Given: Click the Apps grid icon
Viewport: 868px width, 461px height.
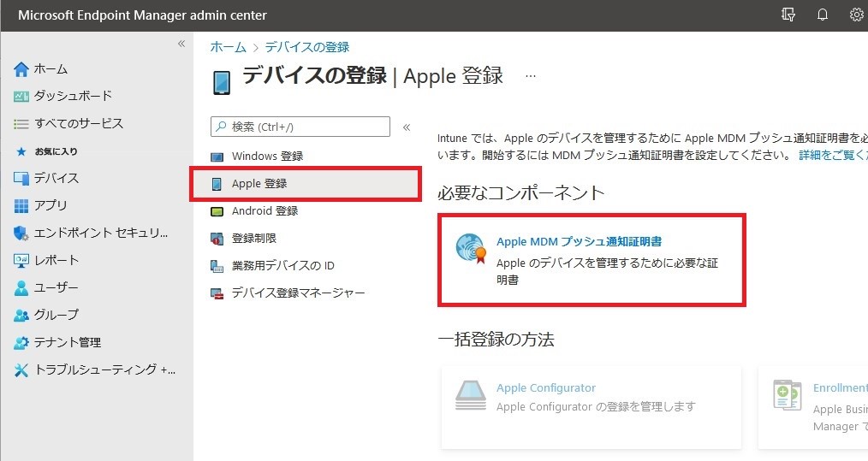Looking at the screenshot, I should point(21,206).
